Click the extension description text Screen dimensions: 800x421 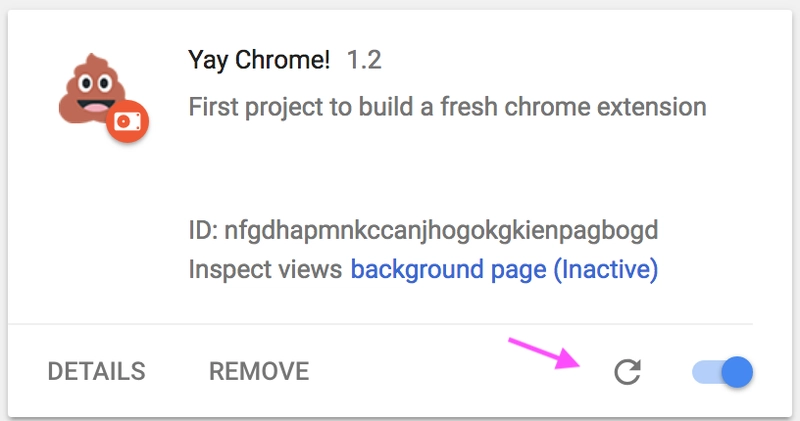click(447, 107)
